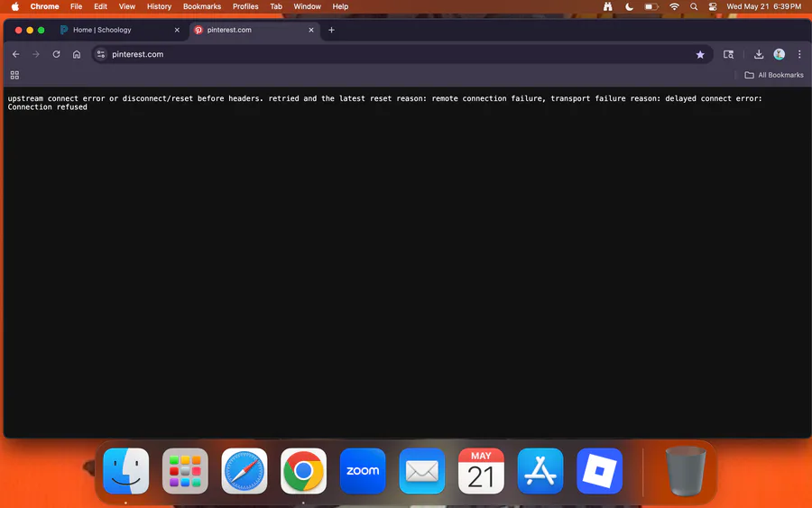Open the apps grid in bookmarks bar
Image resolution: width=812 pixels, height=508 pixels.
(14, 75)
